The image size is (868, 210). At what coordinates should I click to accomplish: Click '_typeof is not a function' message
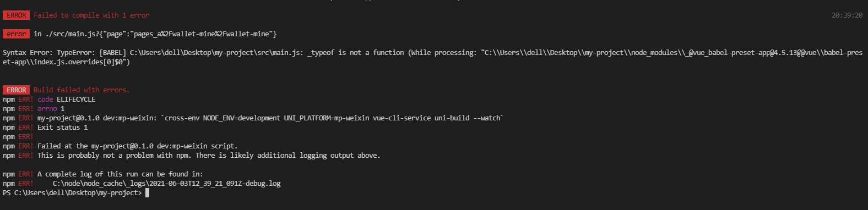356,53
